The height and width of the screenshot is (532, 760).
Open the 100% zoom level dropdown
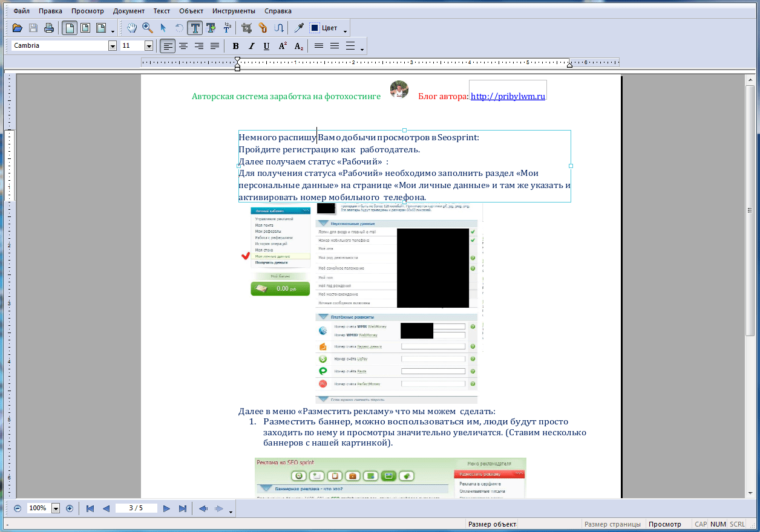[56, 508]
